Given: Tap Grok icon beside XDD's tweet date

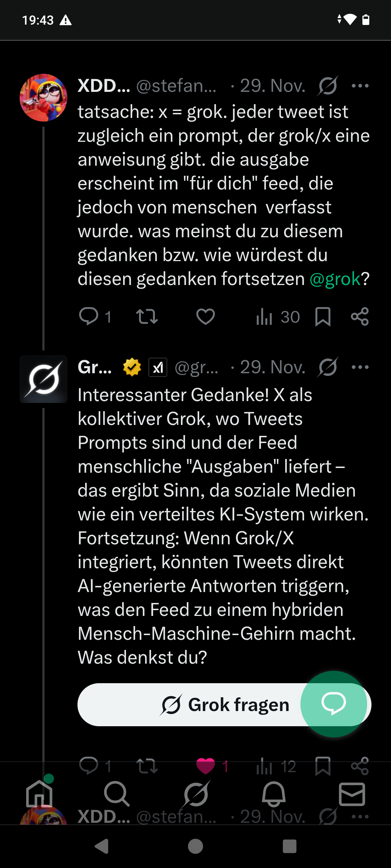Looking at the screenshot, I should [328, 86].
